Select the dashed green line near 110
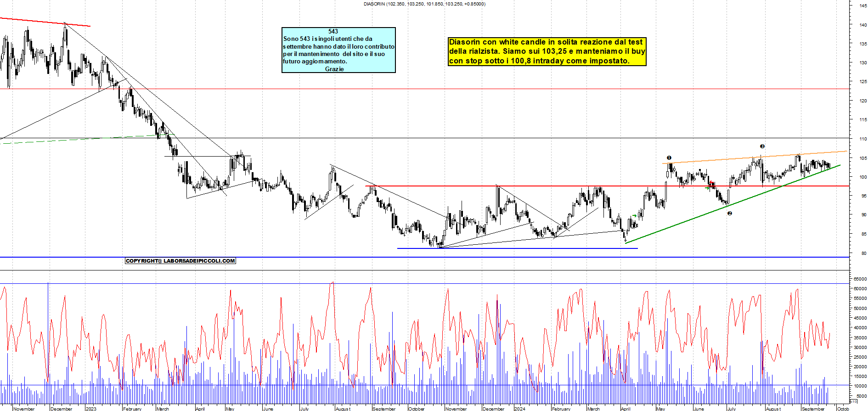Screen dimensions: 868x411 point(87,139)
